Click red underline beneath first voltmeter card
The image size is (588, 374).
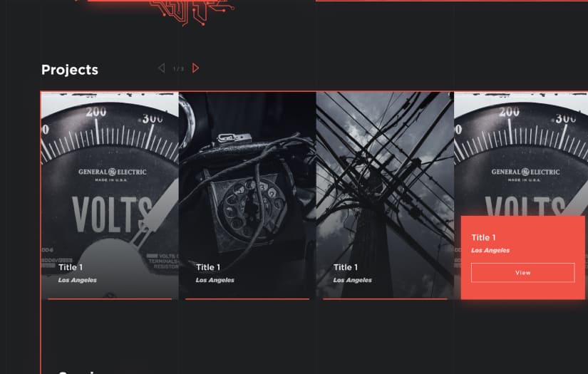pos(110,299)
